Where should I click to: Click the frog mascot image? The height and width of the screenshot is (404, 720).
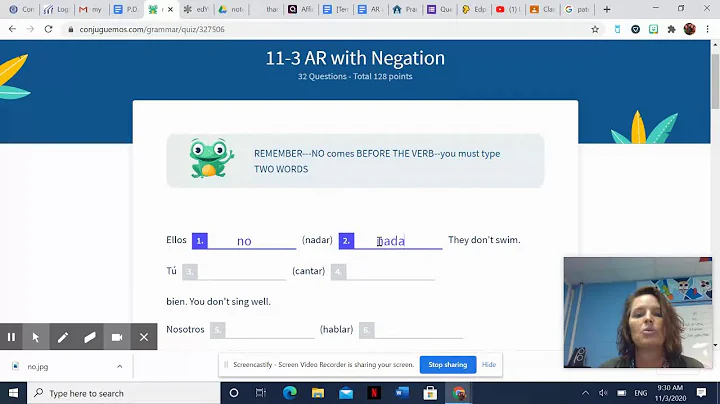[211, 157]
